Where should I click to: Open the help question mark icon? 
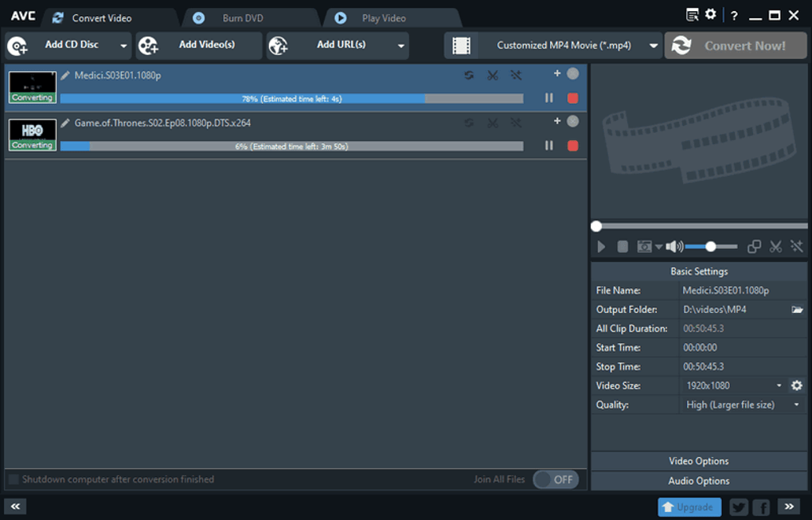[733, 14]
